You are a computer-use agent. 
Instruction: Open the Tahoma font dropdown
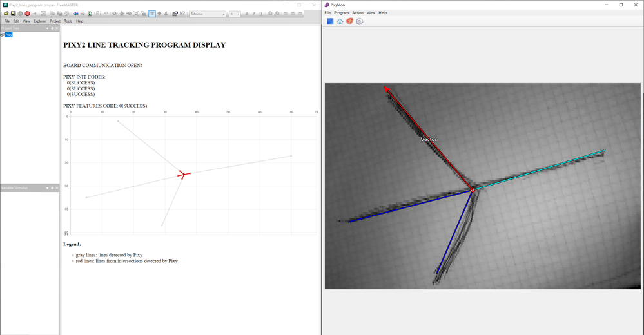208,14
